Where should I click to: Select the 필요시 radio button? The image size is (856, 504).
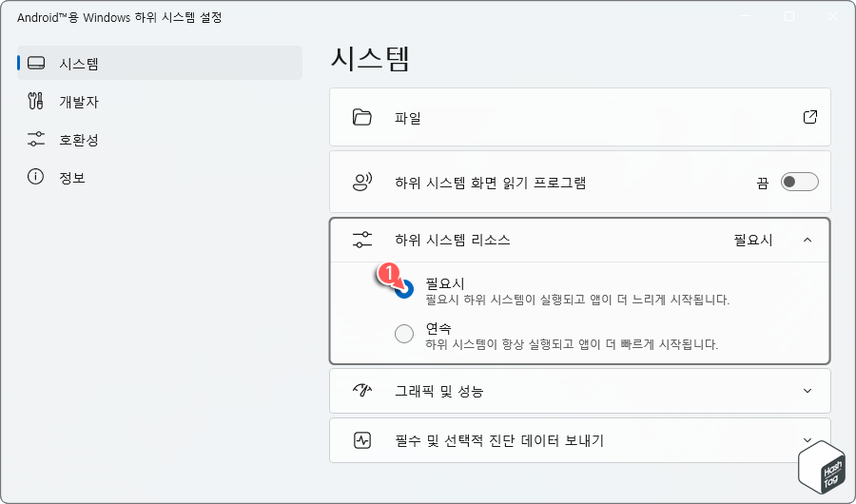pos(404,289)
